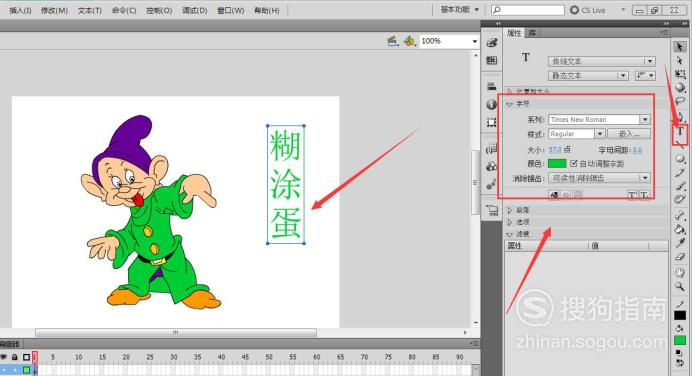
Task: Click the 嵌入 embed button
Action: click(x=629, y=134)
